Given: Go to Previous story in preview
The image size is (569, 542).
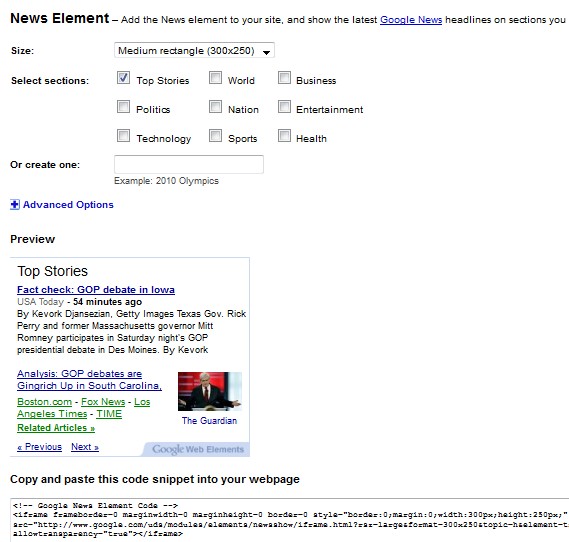Looking at the screenshot, I should 40,447.
